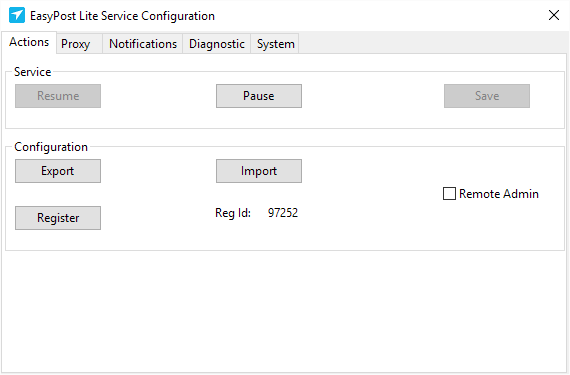570x375 pixels.
Task: Click the Reg Id value 97252
Action: (x=283, y=213)
